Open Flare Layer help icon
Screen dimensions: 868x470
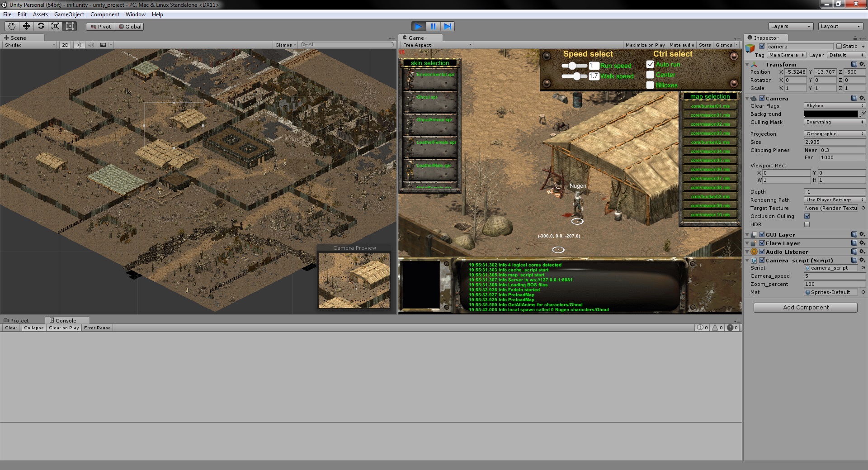854,243
